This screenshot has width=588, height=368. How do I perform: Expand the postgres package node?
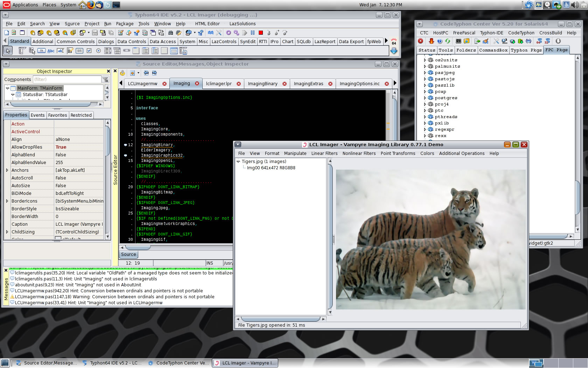[425, 98]
